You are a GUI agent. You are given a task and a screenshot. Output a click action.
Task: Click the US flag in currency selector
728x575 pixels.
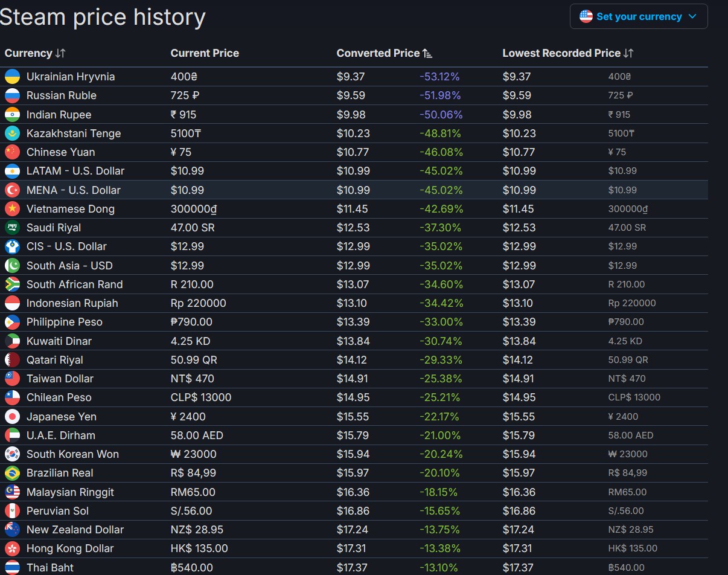[x=586, y=16]
